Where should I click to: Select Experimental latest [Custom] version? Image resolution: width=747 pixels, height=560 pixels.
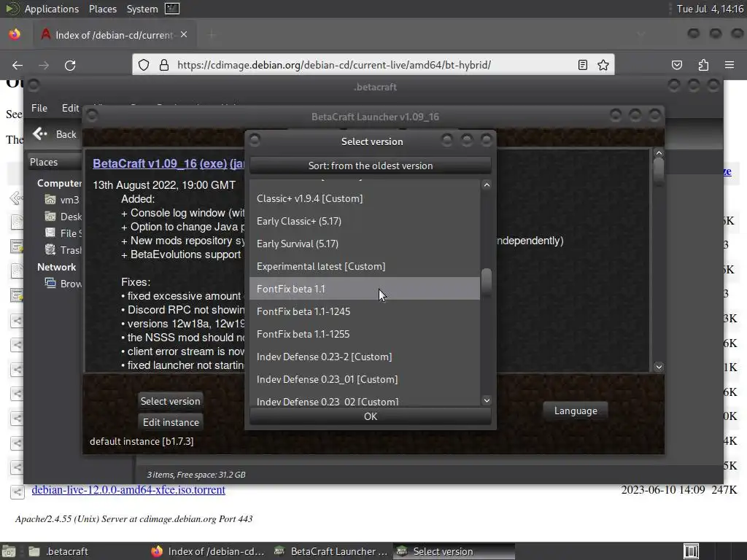[x=365, y=266]
